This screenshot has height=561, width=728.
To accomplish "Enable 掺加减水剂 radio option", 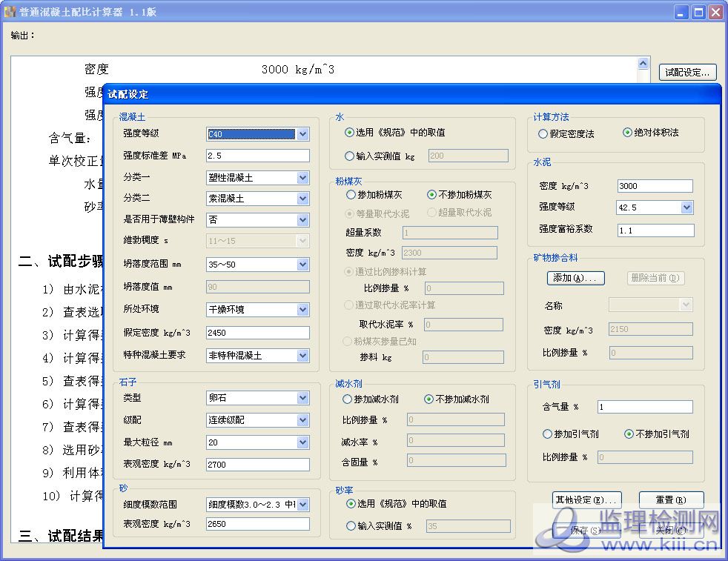I will pos(347,399).
